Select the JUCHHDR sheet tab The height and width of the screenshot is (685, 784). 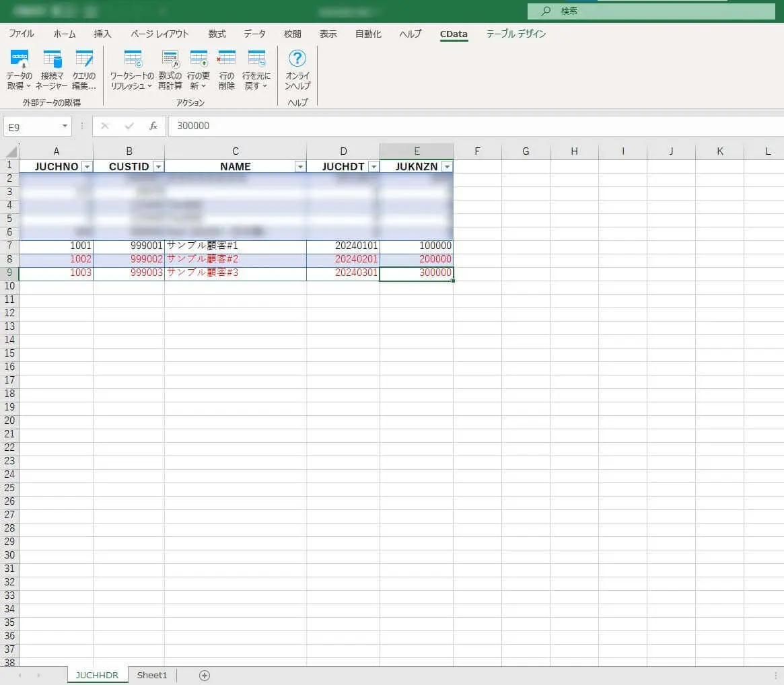coord(97,675)
